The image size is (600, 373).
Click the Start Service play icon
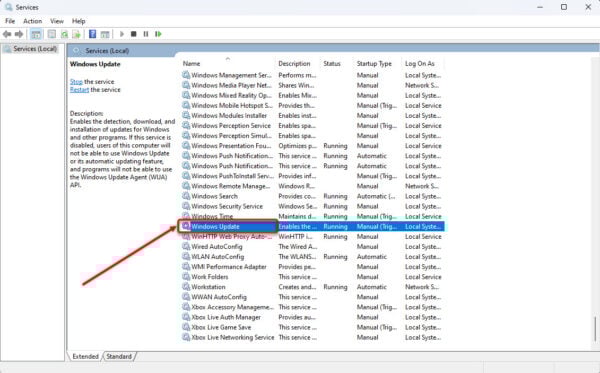click(122, 34)
